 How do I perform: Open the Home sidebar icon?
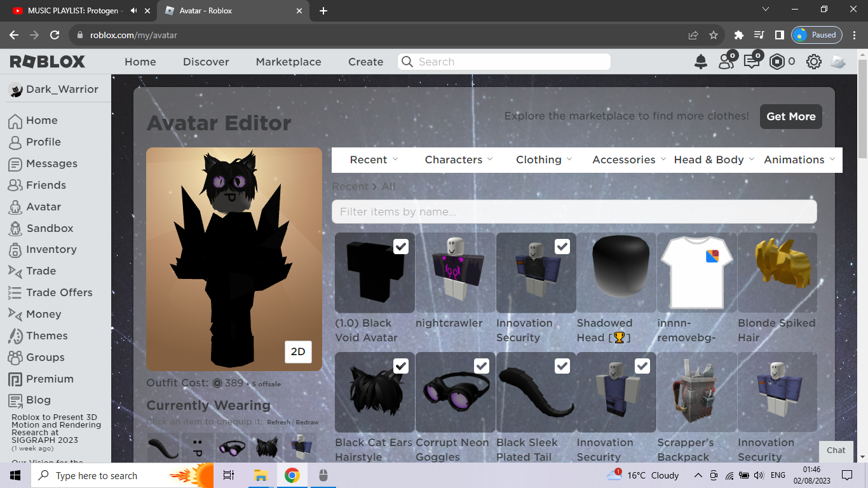[15, 121]
